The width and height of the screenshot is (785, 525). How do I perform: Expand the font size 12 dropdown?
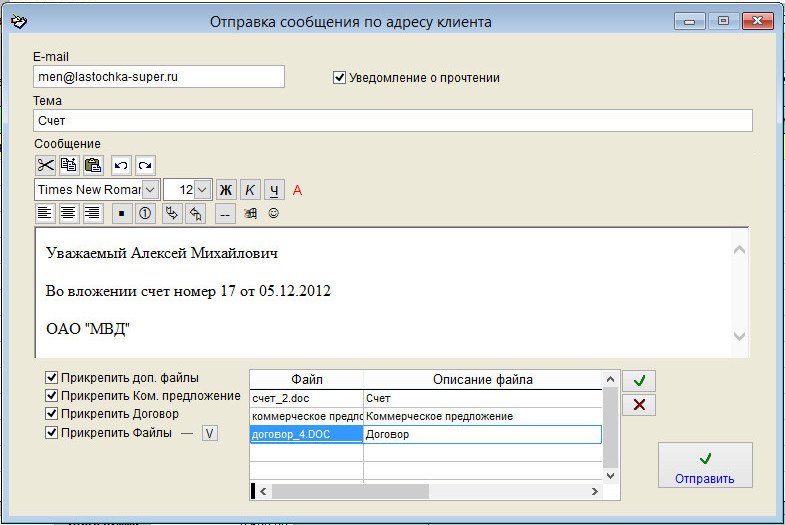coord(202,189)
